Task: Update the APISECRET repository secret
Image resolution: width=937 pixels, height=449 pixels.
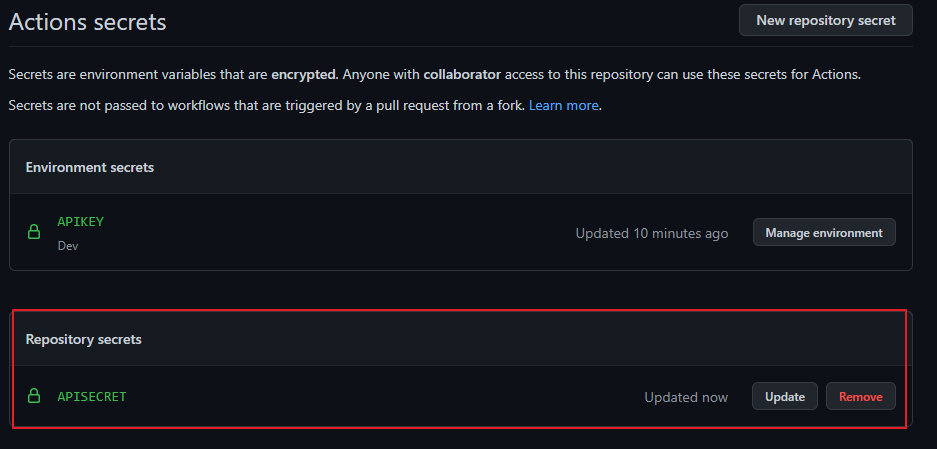Action: coord(784,397)
